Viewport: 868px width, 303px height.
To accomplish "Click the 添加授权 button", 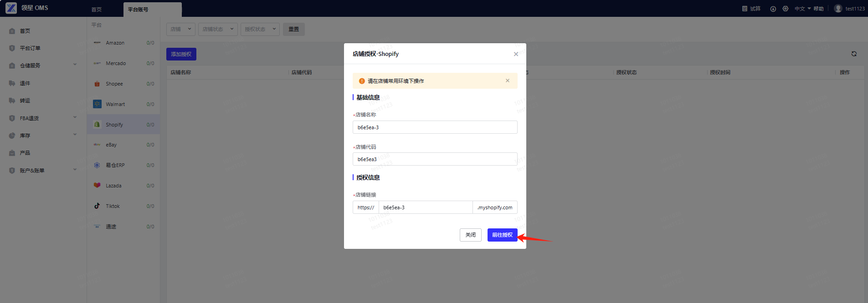I will click(181, 54).
